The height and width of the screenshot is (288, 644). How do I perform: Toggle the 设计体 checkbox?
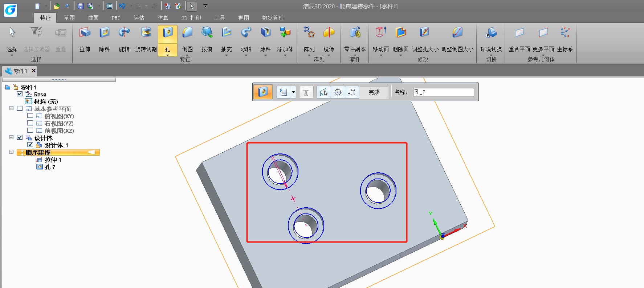[x=20, y=137]
